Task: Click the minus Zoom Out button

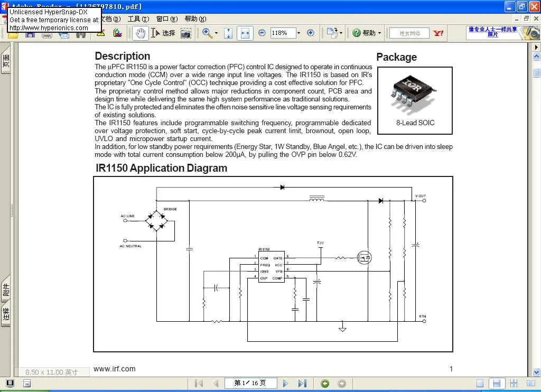Action: 262,33
